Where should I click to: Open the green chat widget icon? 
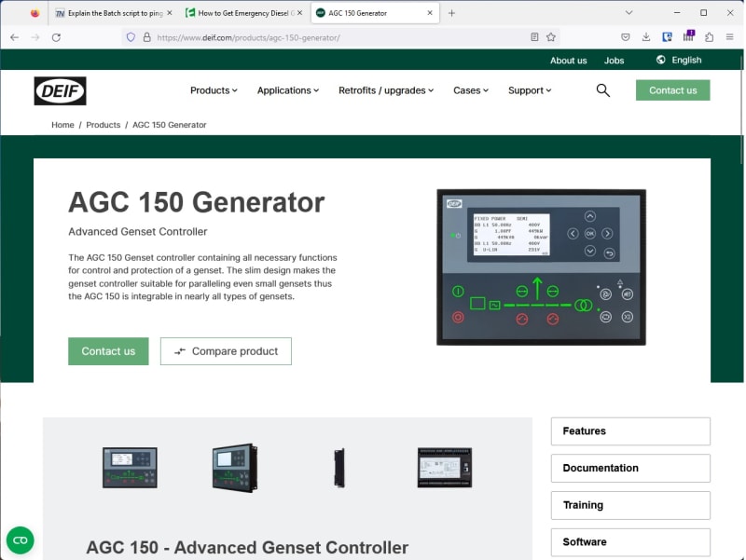click(x=20, y=540)
